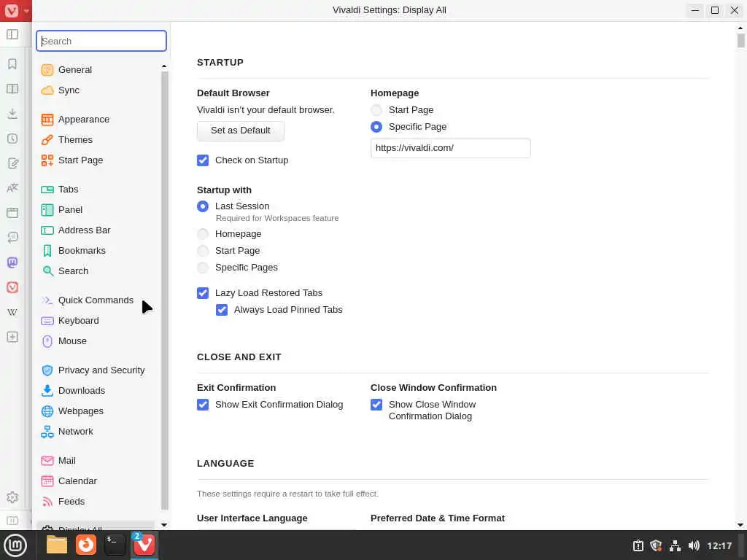Click the main settings page scrollbar thumb

740,41
